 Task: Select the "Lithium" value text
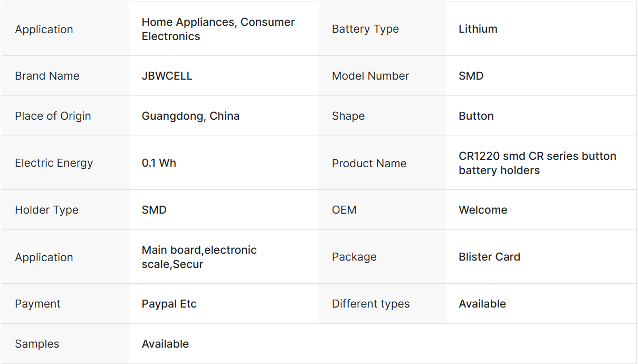pos(478,29)
